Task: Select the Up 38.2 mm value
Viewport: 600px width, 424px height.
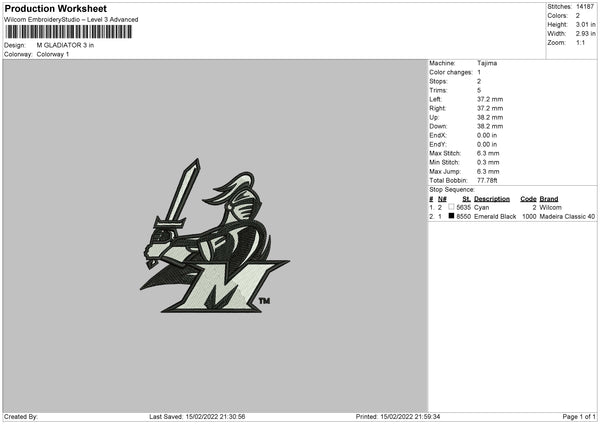Action: point(490,117)
